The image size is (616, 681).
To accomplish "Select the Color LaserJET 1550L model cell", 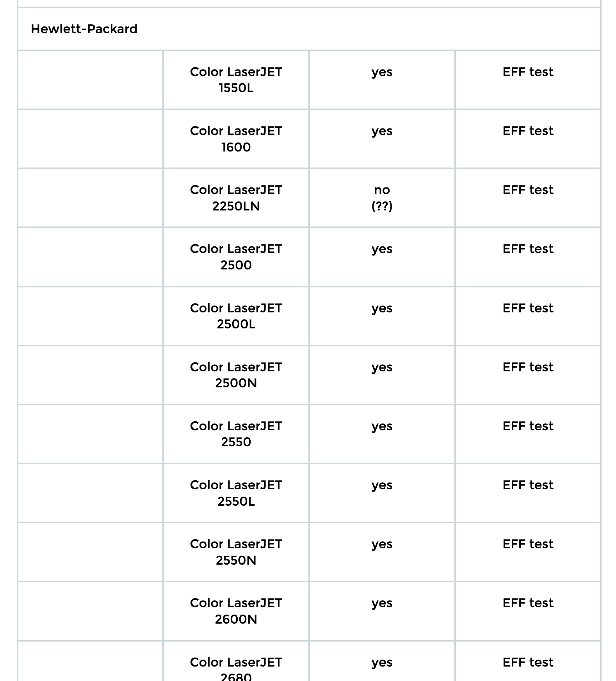I will pos(236,80).
